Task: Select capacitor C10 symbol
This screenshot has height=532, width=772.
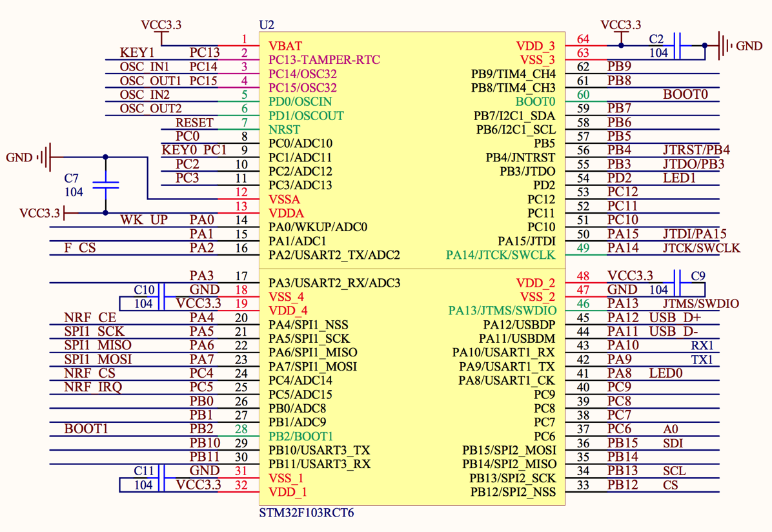Action: 161,296
